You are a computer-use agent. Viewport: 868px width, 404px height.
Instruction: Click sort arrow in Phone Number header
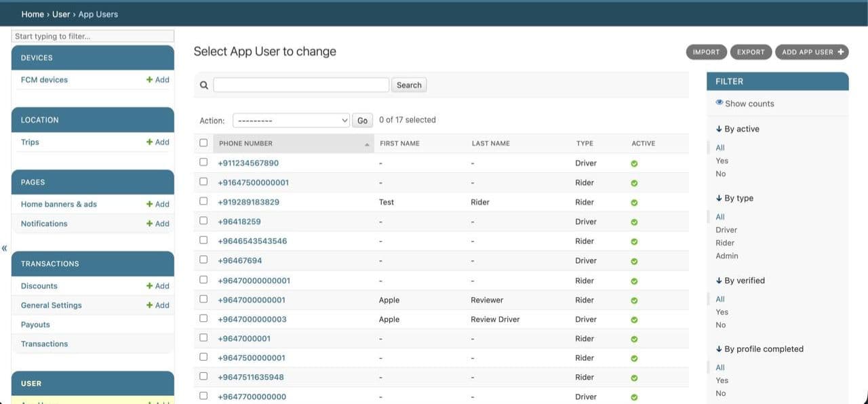click(x=367, y=144)
